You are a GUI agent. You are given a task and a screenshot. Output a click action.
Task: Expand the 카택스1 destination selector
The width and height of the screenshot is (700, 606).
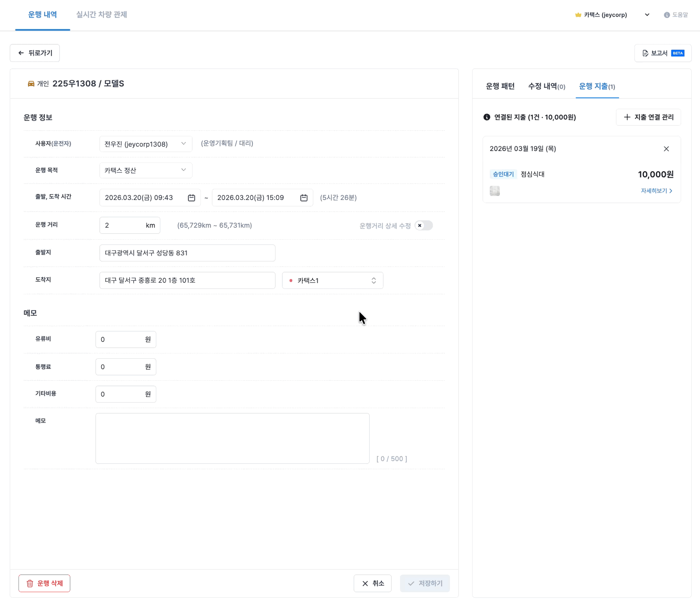332,281
